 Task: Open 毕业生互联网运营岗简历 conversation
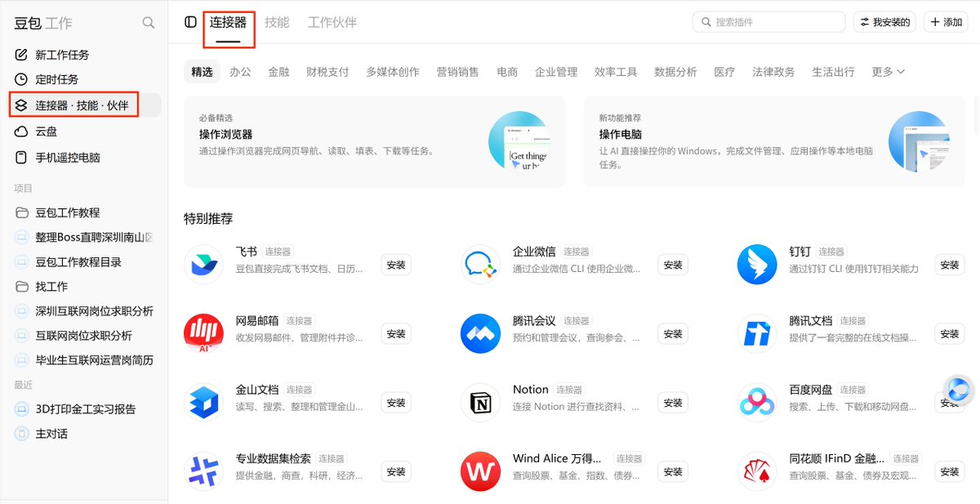84,360
